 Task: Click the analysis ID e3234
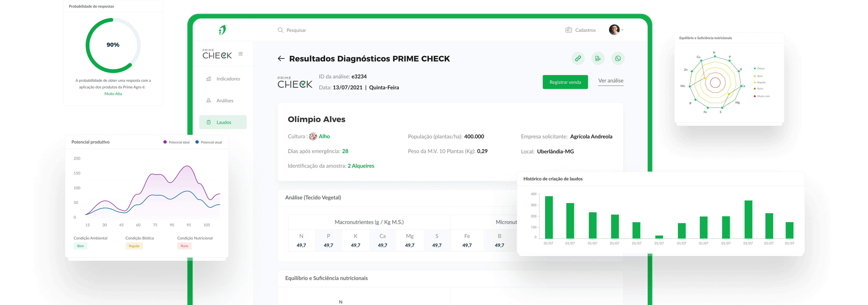(x=359, y=77)
